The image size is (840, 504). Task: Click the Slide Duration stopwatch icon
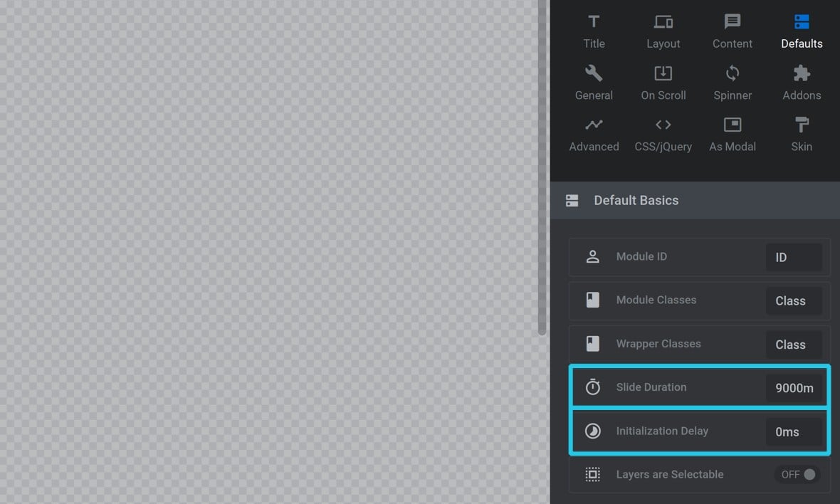(592, 387)
